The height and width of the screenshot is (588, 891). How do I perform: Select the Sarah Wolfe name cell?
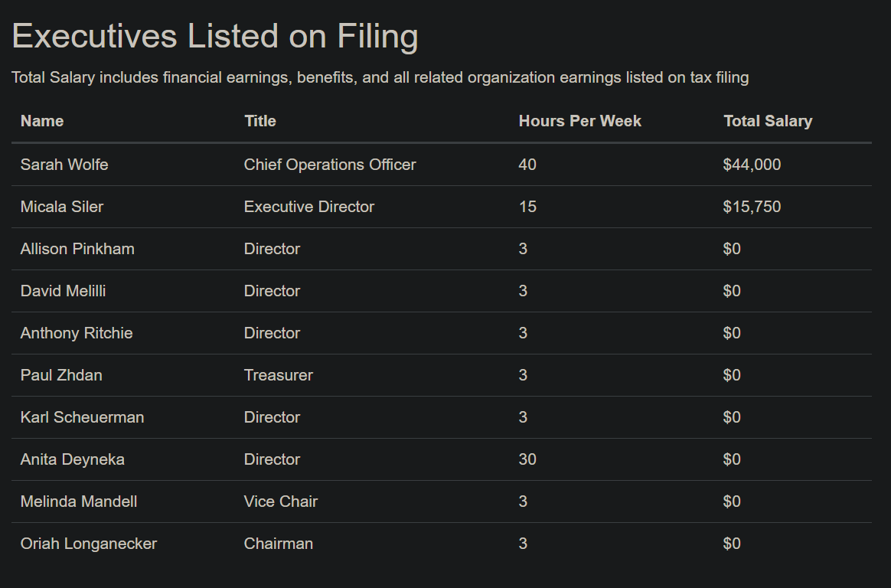coord(64,165)
